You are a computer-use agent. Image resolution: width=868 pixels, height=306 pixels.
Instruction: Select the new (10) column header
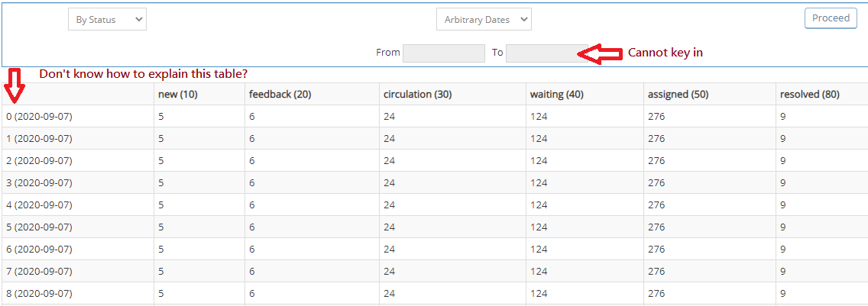(x=177, y=95)
